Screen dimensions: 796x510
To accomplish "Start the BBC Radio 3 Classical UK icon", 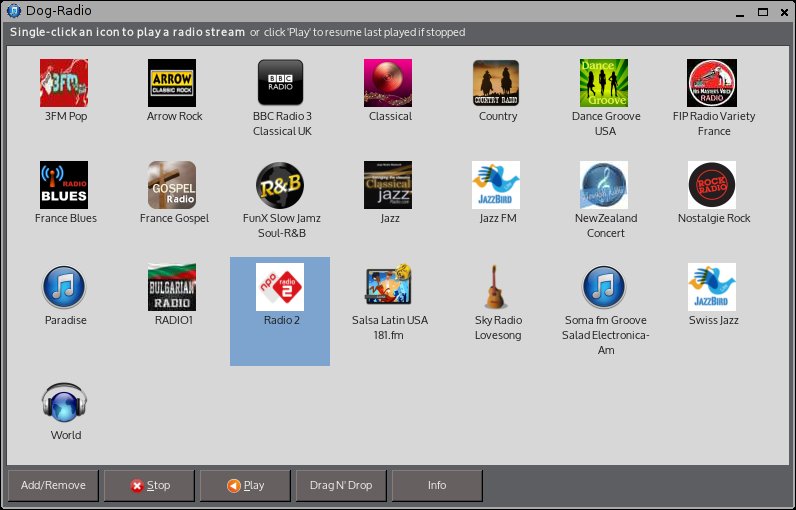I will pyautogui.click(x=280, y=83).
